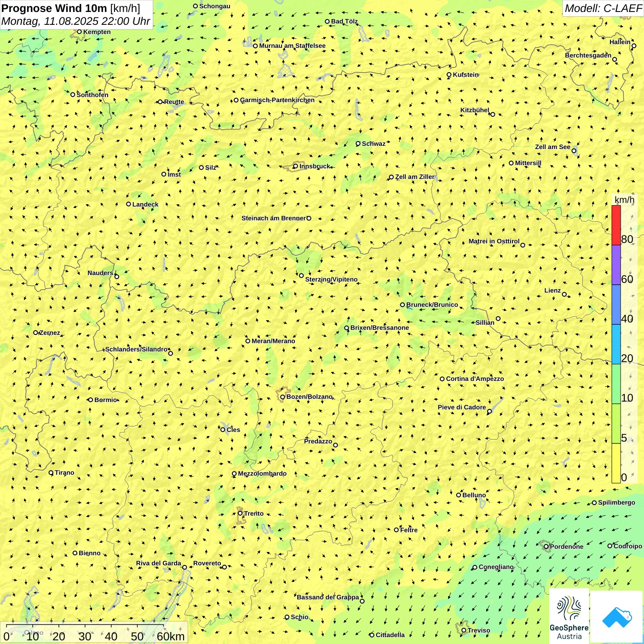Click the Conegliano town label

point(496,567)
